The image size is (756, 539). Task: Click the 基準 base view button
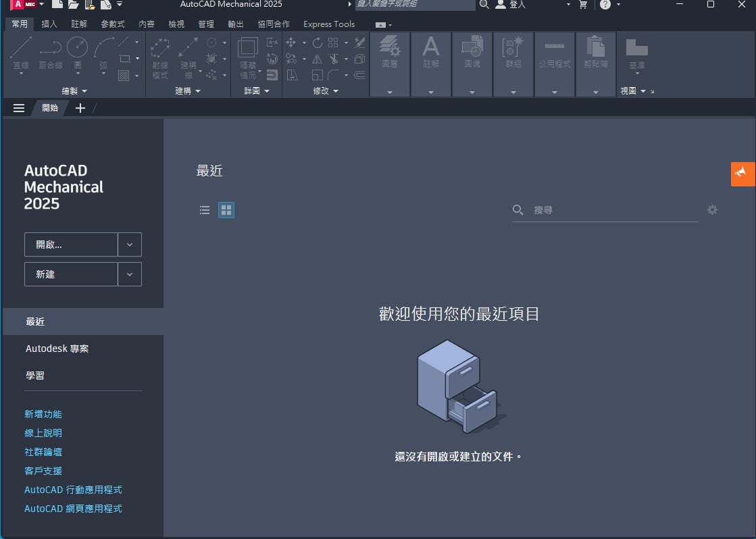(x=637, y=55)
